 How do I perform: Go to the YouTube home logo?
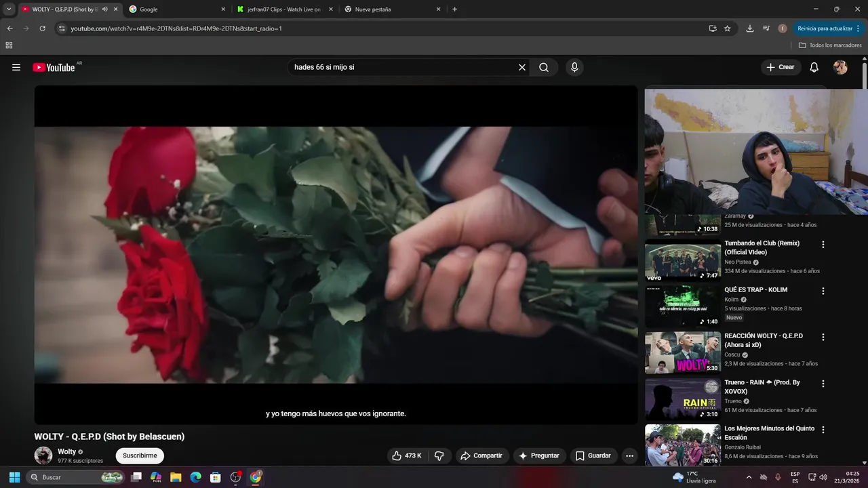[54, 67]
